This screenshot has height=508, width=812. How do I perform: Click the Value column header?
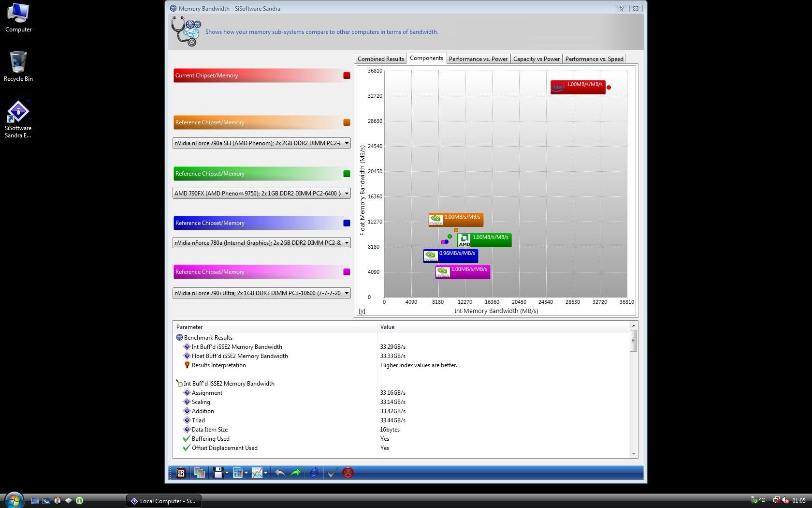coord(503,327)
